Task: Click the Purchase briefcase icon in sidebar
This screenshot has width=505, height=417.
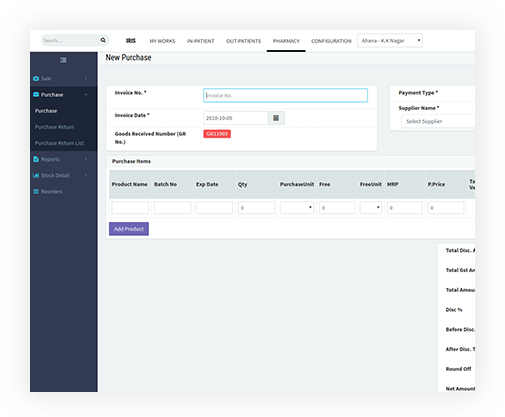Action: tap(36, 95)
